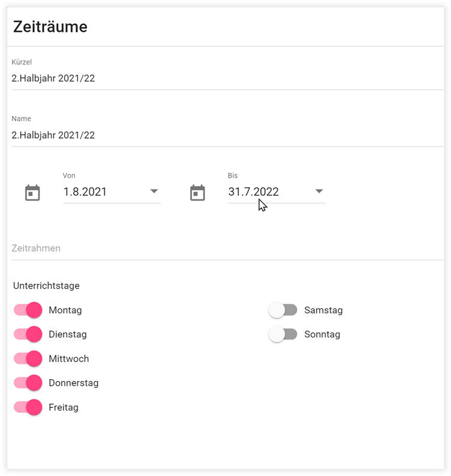Click the Freitag label text
451x476 pixels.
click(64, 408)
